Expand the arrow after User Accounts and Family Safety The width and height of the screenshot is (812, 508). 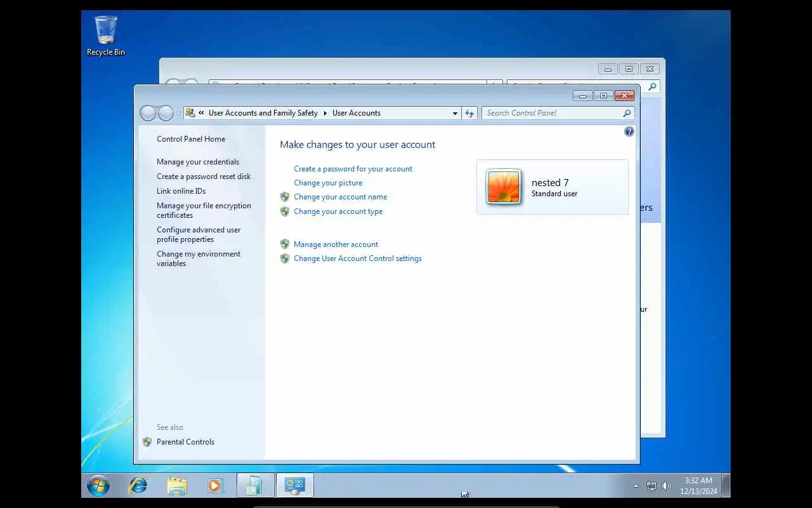coord(325,113)
